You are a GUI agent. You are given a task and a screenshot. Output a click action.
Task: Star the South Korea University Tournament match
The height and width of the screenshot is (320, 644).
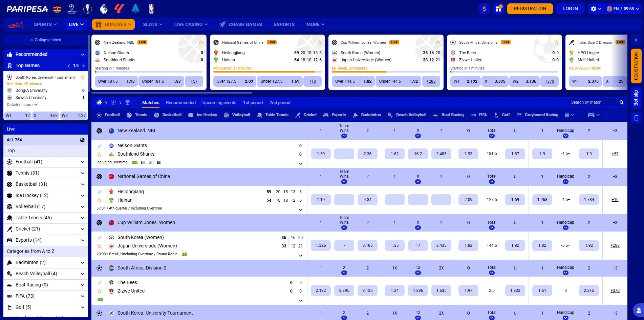(82, 77)
